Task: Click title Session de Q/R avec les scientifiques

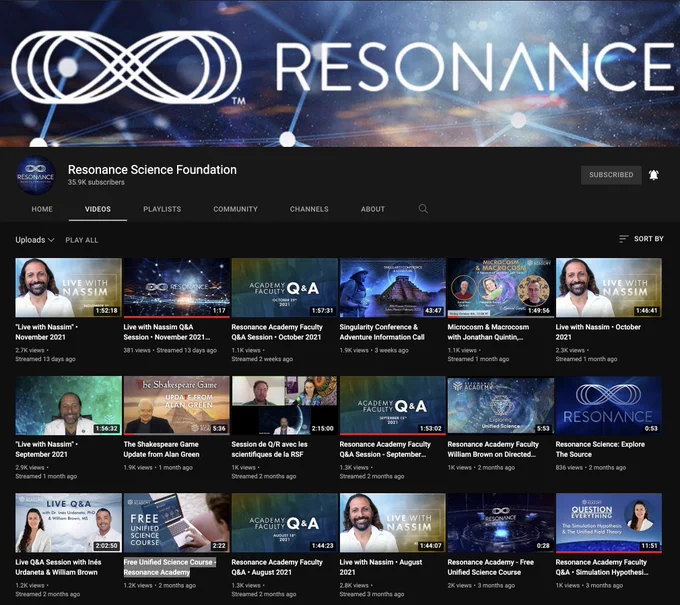Action: click(x=269, y=449)
